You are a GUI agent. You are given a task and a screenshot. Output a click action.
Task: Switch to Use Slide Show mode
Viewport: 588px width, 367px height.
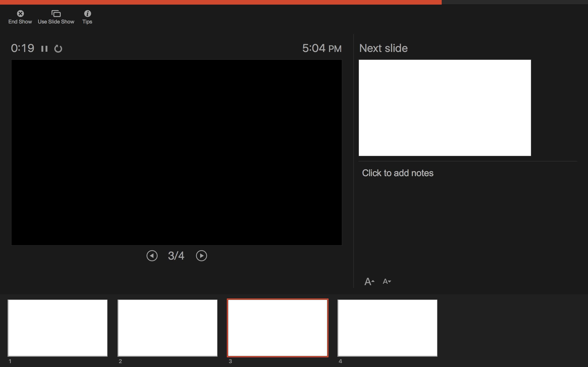pos(56,14)
